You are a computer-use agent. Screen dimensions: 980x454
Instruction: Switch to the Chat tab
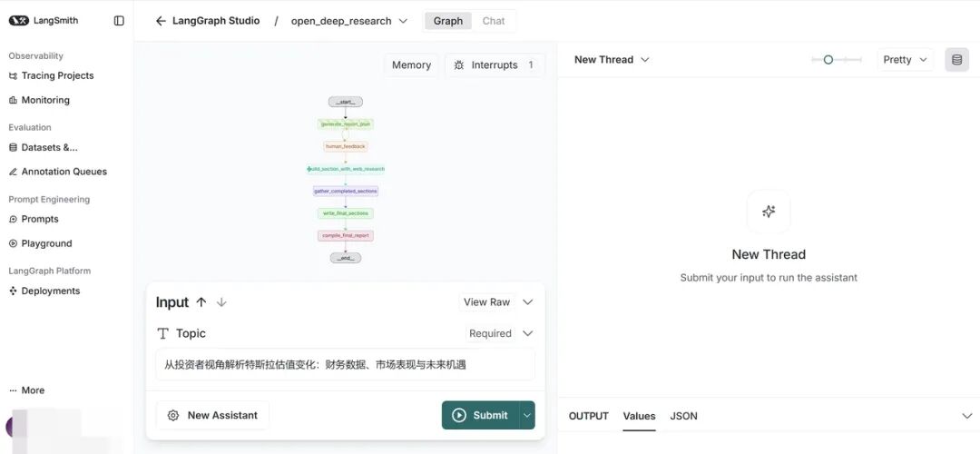(x=493, y=21)
